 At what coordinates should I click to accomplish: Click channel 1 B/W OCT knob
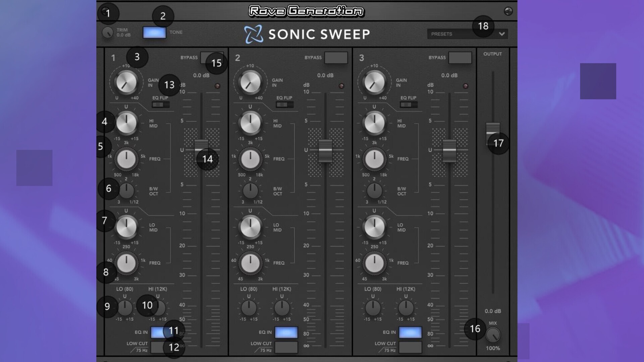click(x=126, y=191)
